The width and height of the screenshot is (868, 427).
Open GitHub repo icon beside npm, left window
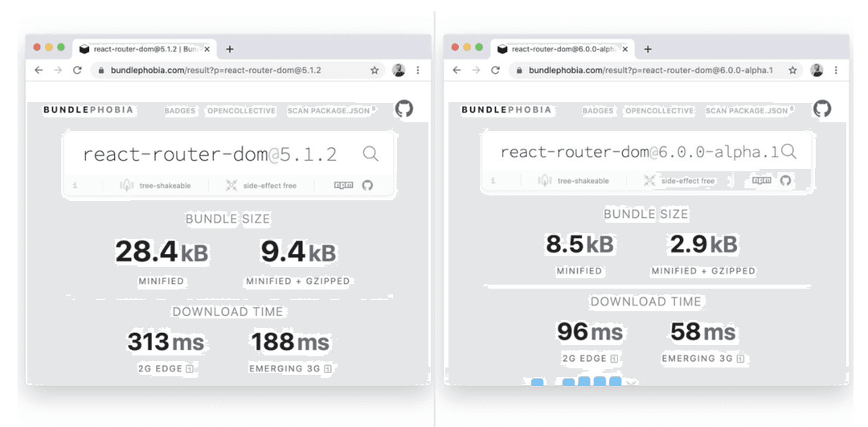click(367, 185)
